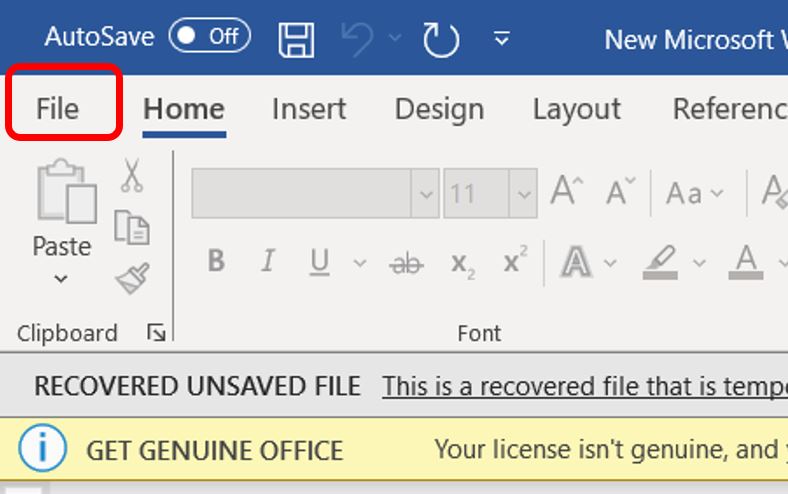Open Clipboard pane dialog launcher
The height and width of the screenshot is (494, 788).
click(x=156, y=333)
